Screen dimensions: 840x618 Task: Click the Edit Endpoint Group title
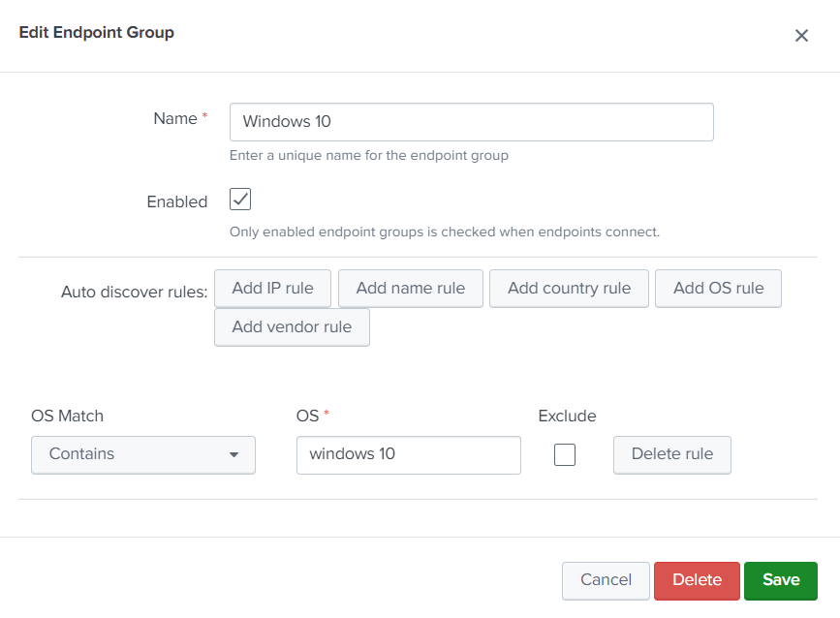(x=97, y=33)
